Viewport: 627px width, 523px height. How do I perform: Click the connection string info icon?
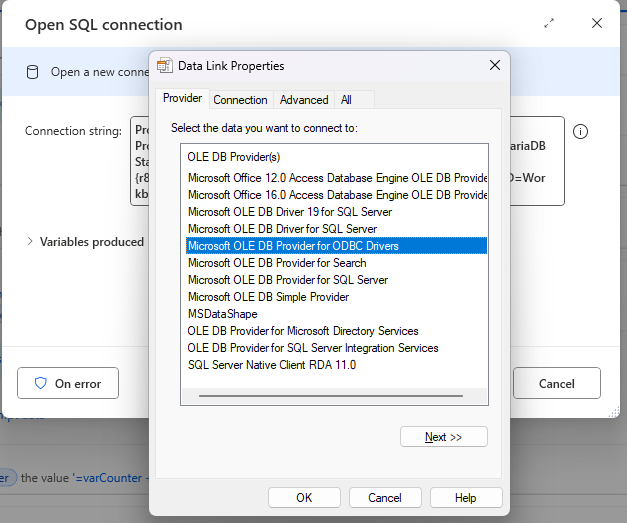[580, 132]
